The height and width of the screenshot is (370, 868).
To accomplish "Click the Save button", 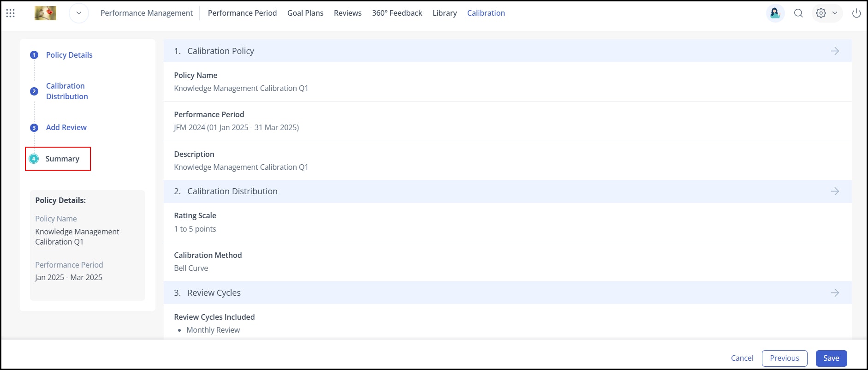I will tap(831, 358).
